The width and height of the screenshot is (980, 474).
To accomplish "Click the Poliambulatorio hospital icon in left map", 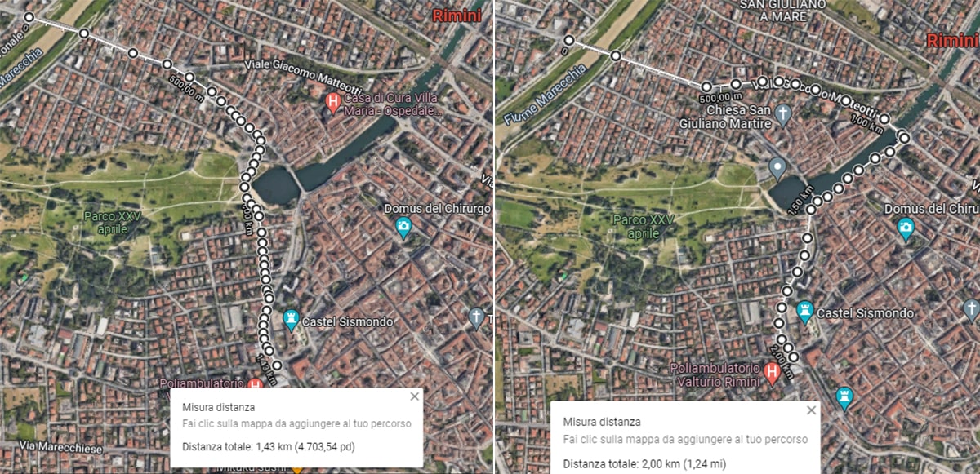I will (255, 384).
